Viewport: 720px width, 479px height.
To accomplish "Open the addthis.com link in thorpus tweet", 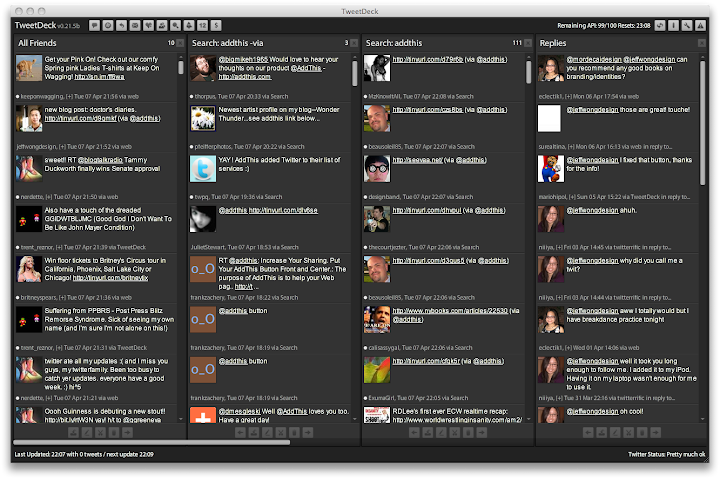I will (x=245, y=77).
